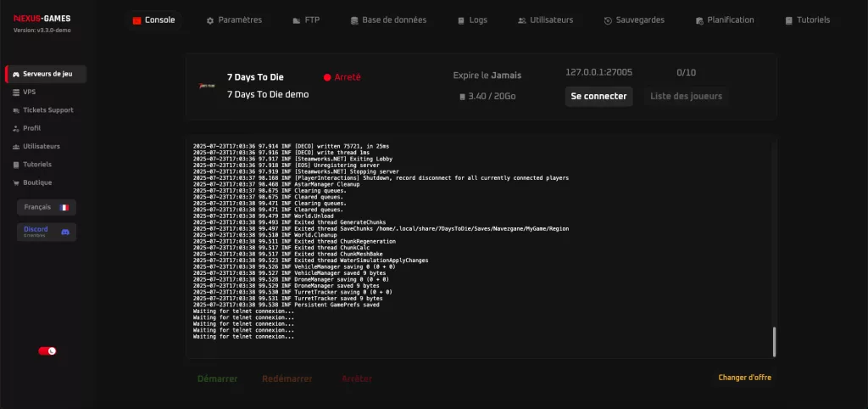Image resolution: width=868 pixels, height=409 pixels.
Task: Click the World.Unload log line
Action: pyautogui.click(x=264, y=216)
